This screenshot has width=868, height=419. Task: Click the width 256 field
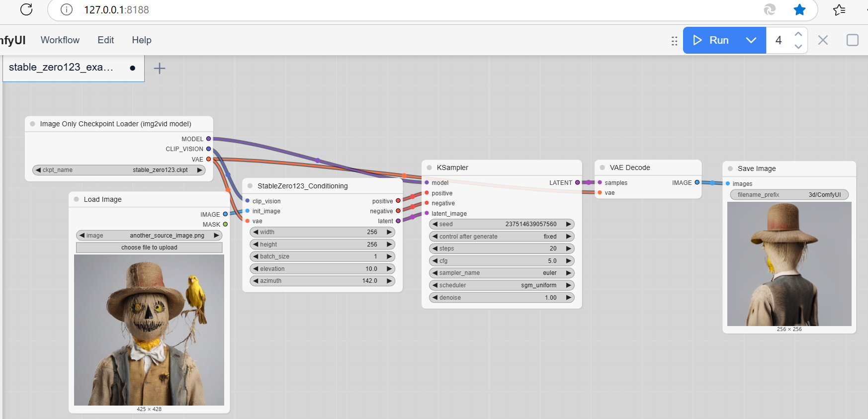click(x=322, y=232)
